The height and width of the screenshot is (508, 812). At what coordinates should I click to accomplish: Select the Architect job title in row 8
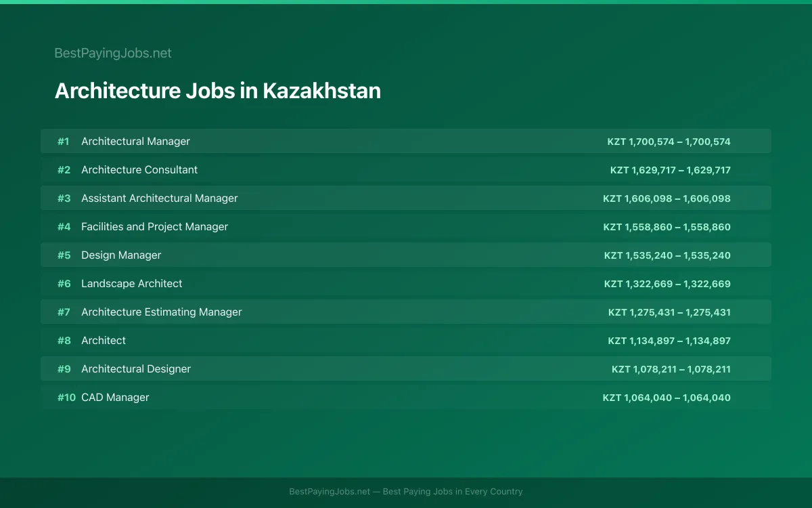[104, 341]
